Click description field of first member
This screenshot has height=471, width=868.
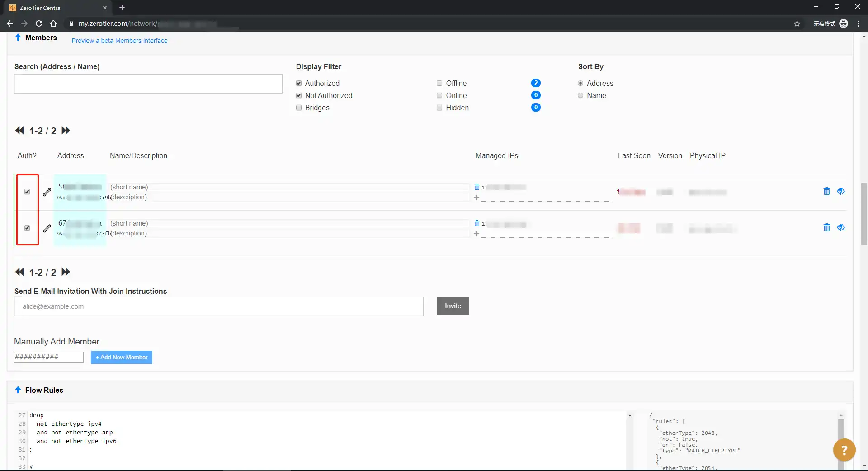point(289,197)
